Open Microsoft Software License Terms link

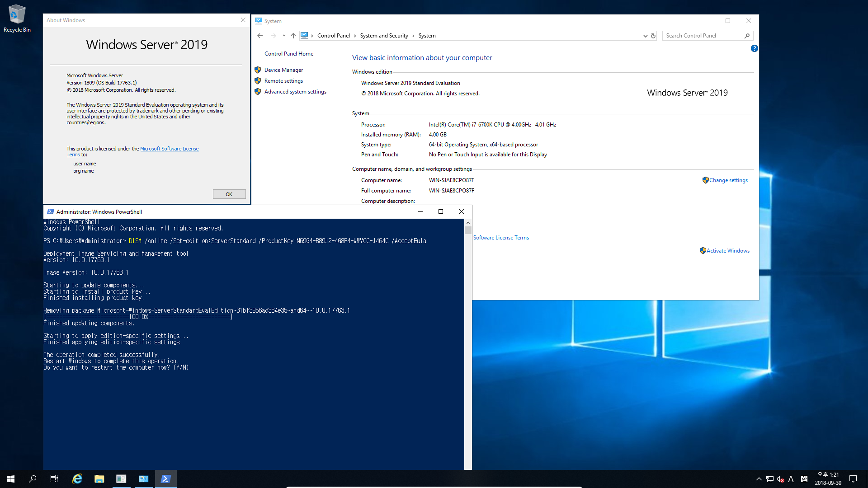click(169, 149)
